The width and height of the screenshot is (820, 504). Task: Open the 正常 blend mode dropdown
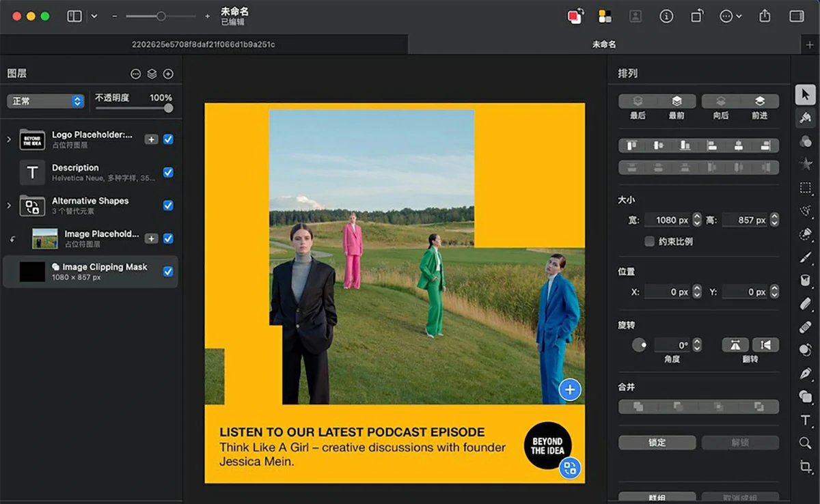[x=45, y=101]
